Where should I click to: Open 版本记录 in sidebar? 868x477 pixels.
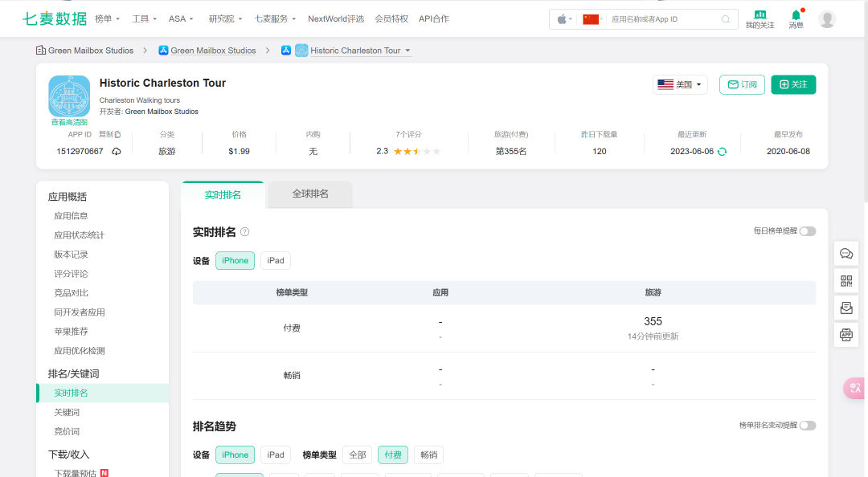(71, 255)
